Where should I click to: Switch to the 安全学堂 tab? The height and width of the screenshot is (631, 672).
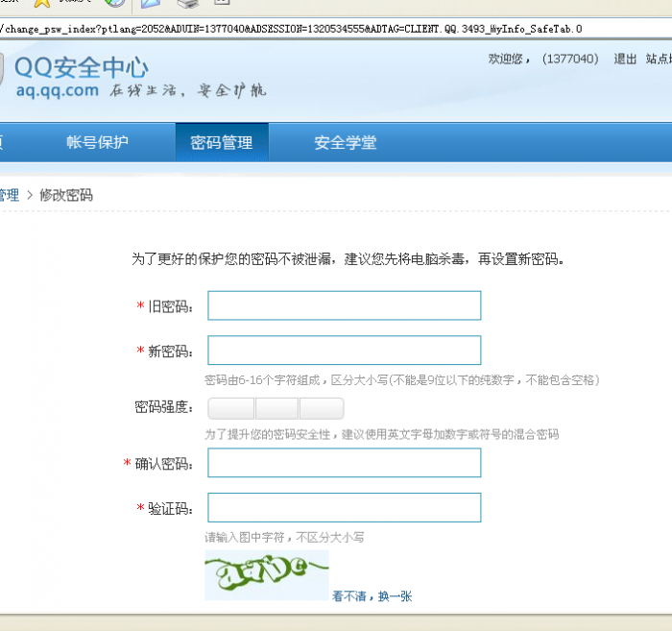click(346, 143)
